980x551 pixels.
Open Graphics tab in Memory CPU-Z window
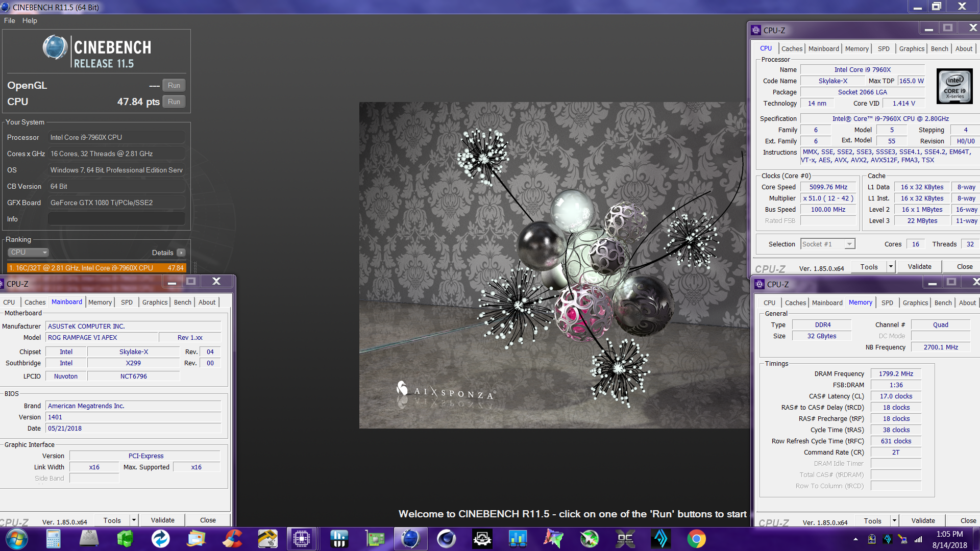[915, 303]
